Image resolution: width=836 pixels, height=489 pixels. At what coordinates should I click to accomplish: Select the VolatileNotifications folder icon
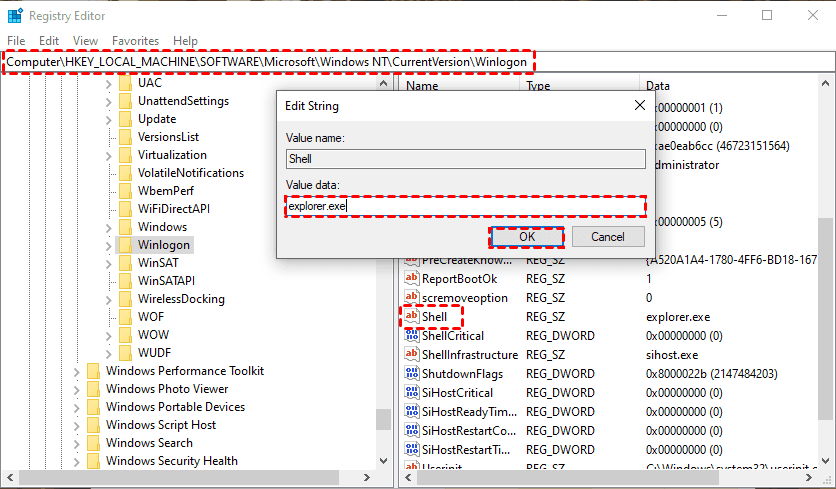coord(125,173)
